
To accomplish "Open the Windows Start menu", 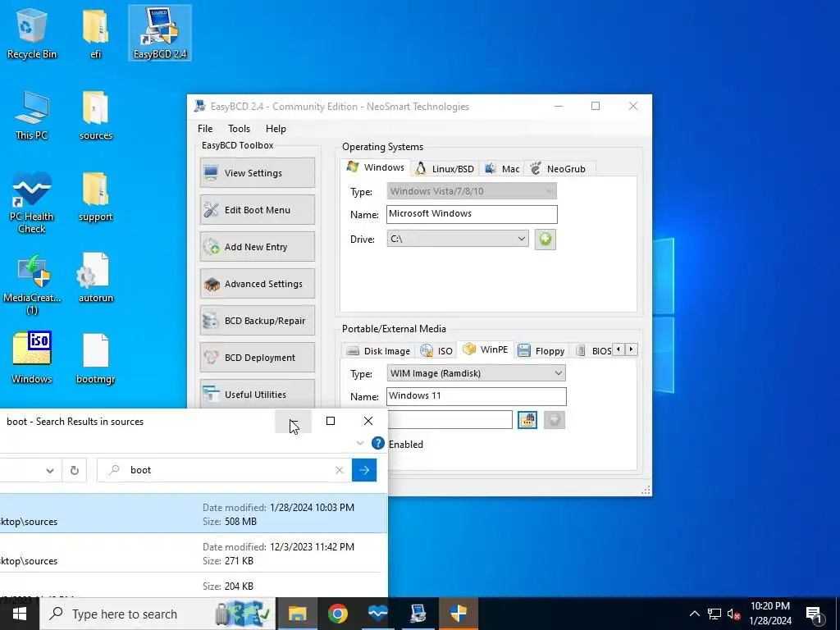I will pos(20,614).
